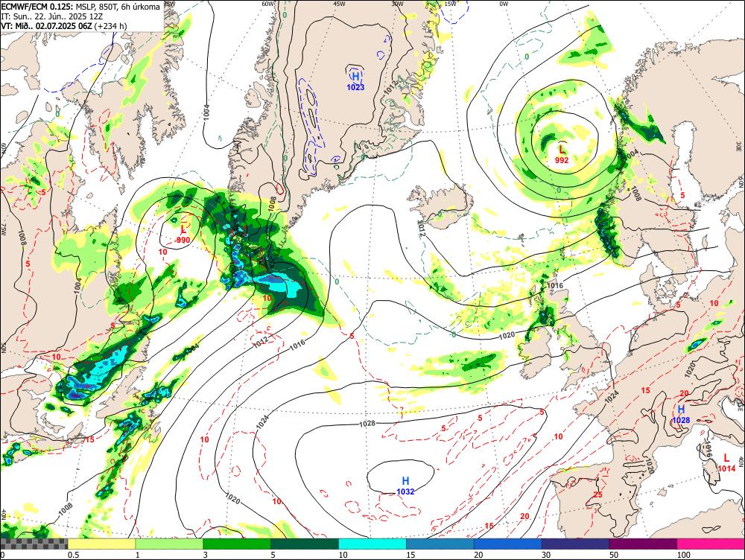745x560 pixels.
Task: Click the legend tick label 50
Action: [x=614, y=555]
